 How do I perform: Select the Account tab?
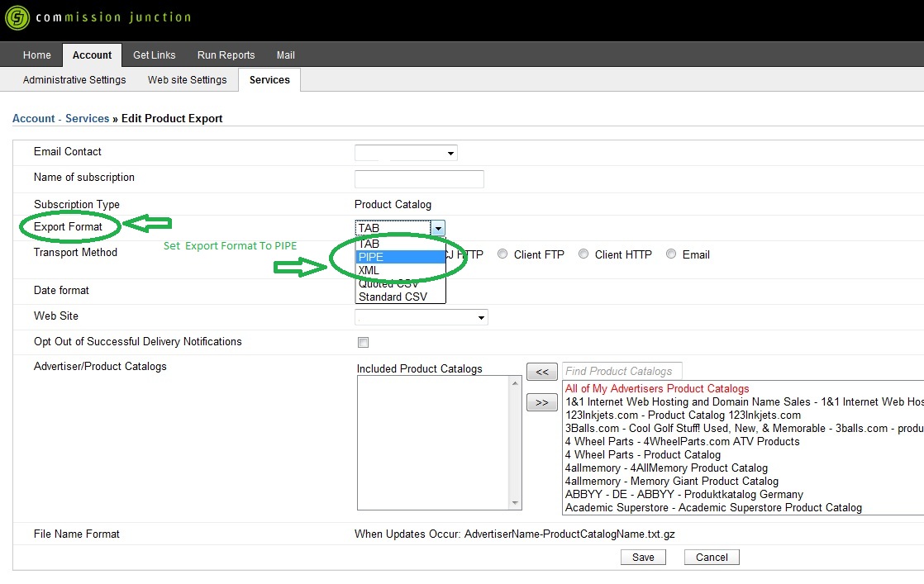tap(92, 55)
